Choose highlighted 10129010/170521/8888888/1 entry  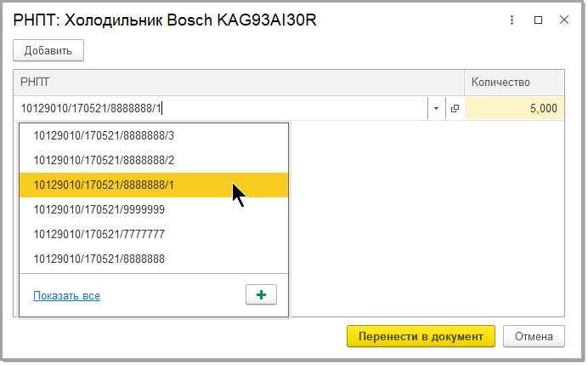tap(154, 185)
